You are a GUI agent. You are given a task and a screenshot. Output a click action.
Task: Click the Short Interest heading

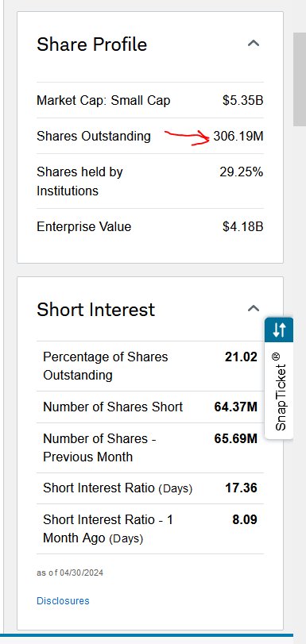click(x=95, y=310)
